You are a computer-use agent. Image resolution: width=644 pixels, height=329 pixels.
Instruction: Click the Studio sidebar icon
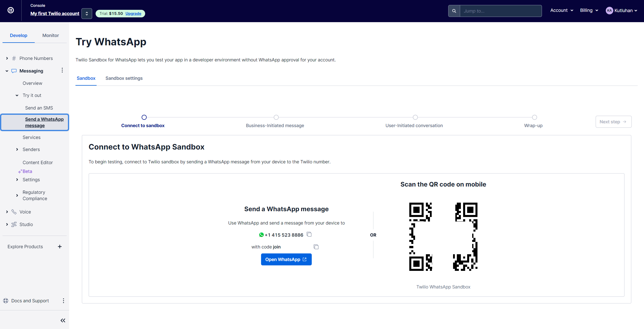[x=14, y=224]
